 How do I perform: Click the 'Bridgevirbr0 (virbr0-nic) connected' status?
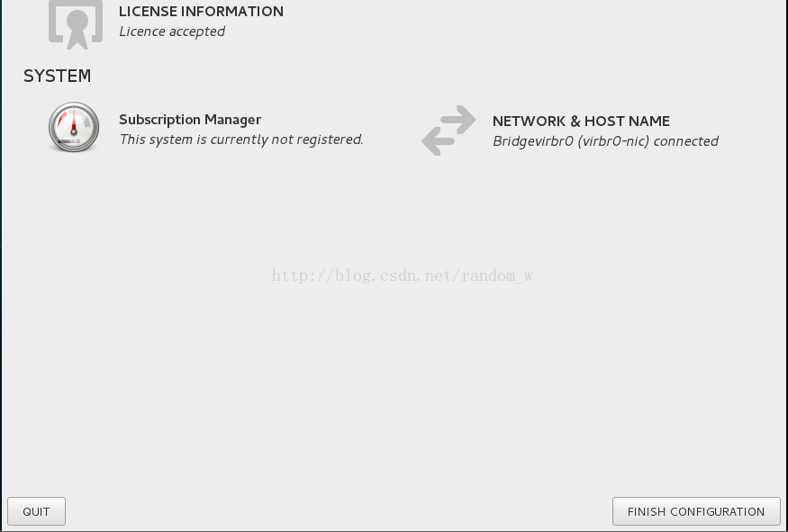(x=605, y=141)
